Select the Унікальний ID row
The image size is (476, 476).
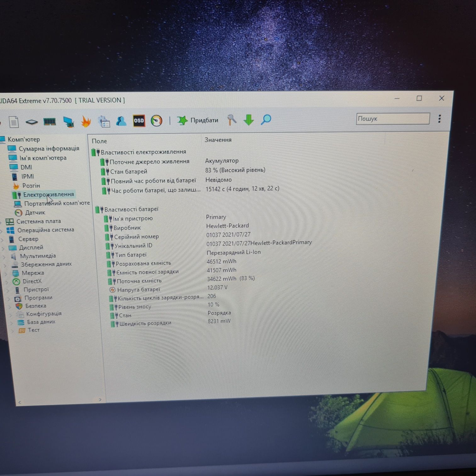(x=209, y=245)
